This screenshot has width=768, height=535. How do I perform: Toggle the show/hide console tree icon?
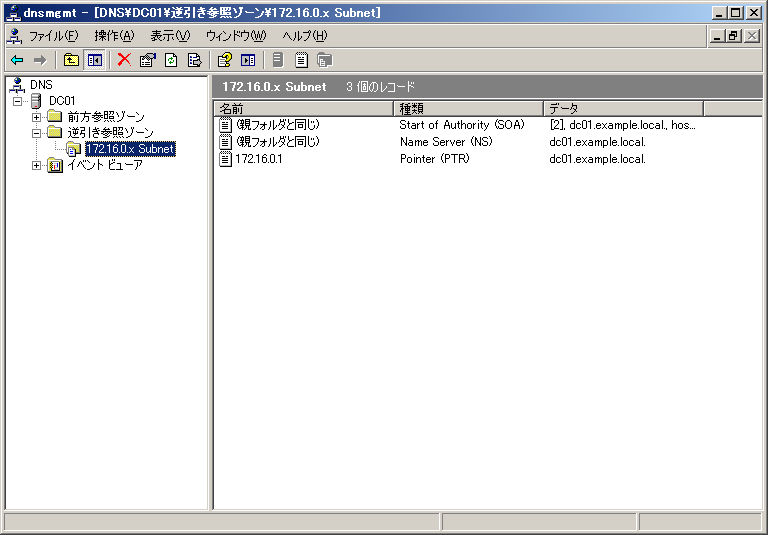(94, 60)
